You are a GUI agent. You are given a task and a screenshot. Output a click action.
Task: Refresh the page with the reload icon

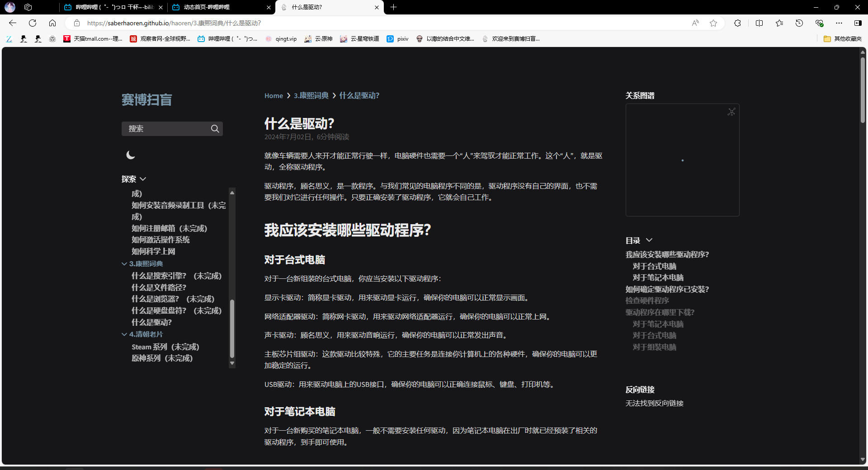[x=32, y=23]
